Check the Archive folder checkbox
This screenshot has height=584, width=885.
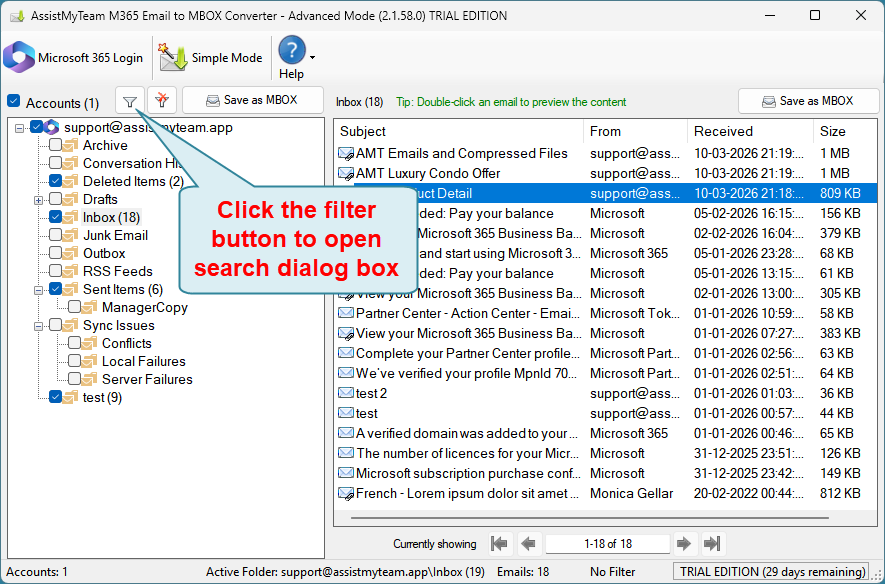(56, 146)
